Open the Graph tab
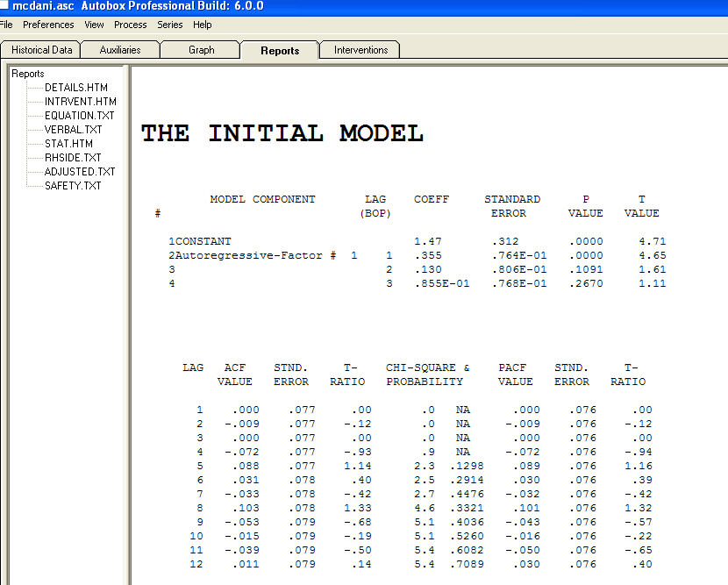The height and width of the screenshot is (585, 728). [200, 50]
